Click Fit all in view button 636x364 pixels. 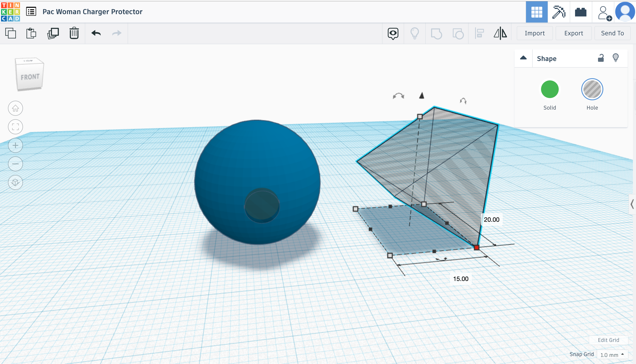(x=15, y=127)
